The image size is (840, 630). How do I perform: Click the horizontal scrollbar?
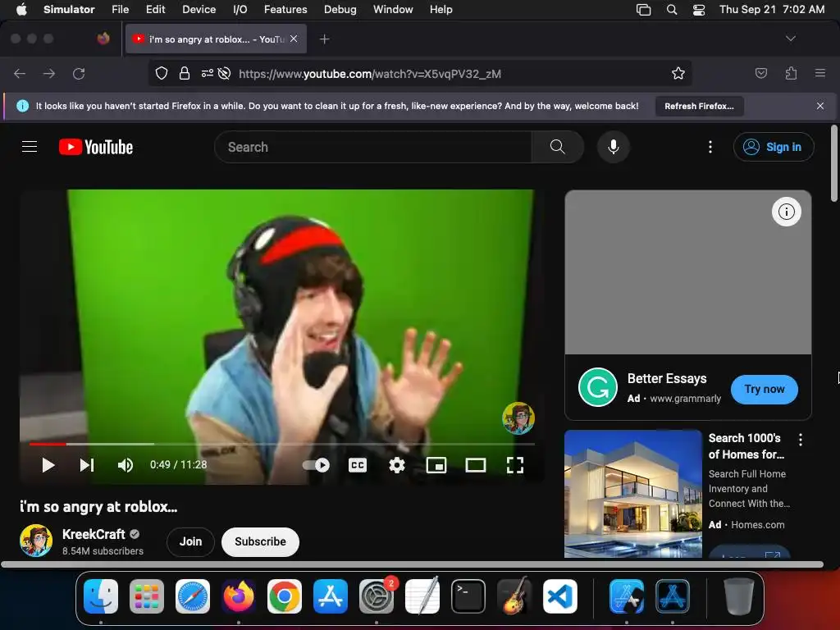coord(412,564)
